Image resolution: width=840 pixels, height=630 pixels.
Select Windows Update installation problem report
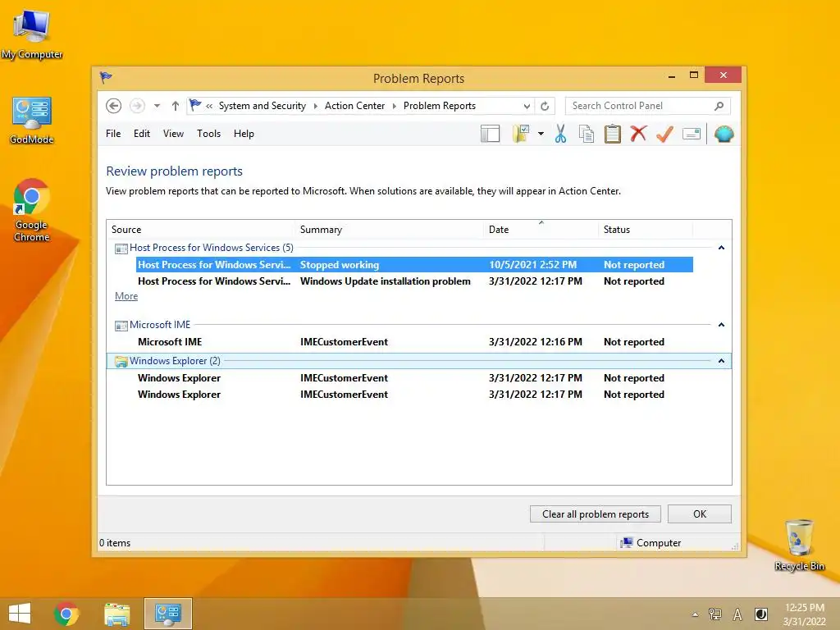pos(414,281)
